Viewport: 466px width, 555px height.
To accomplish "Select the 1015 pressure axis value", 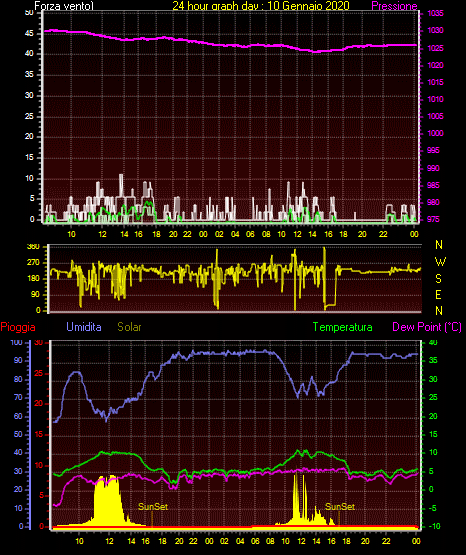I will [435, 82].
